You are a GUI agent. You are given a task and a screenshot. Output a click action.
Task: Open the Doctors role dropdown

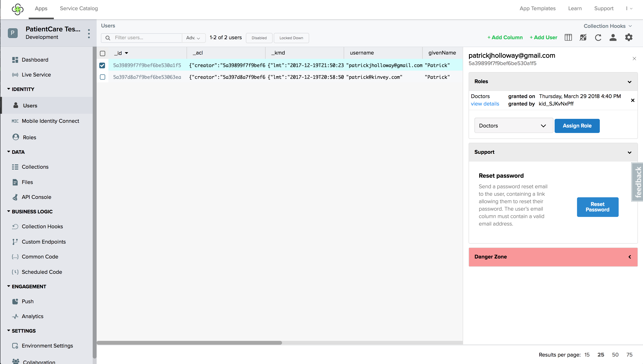(513, 126)
